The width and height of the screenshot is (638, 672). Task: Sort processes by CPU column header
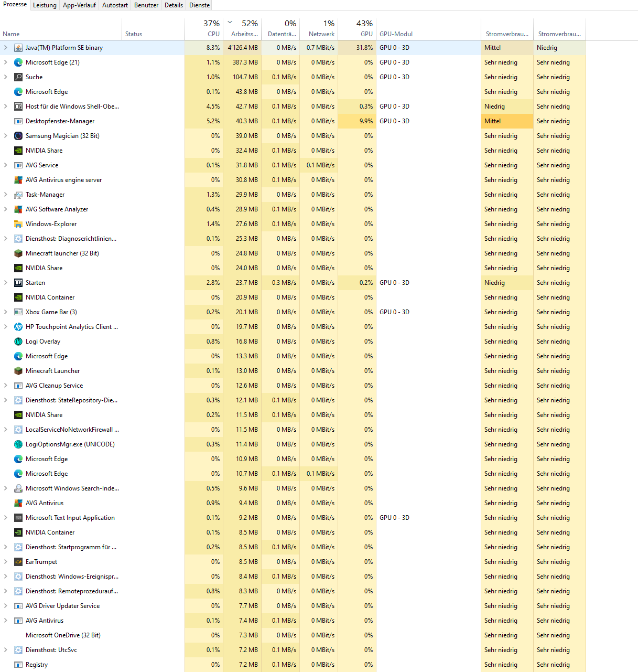tap(204, 29)
